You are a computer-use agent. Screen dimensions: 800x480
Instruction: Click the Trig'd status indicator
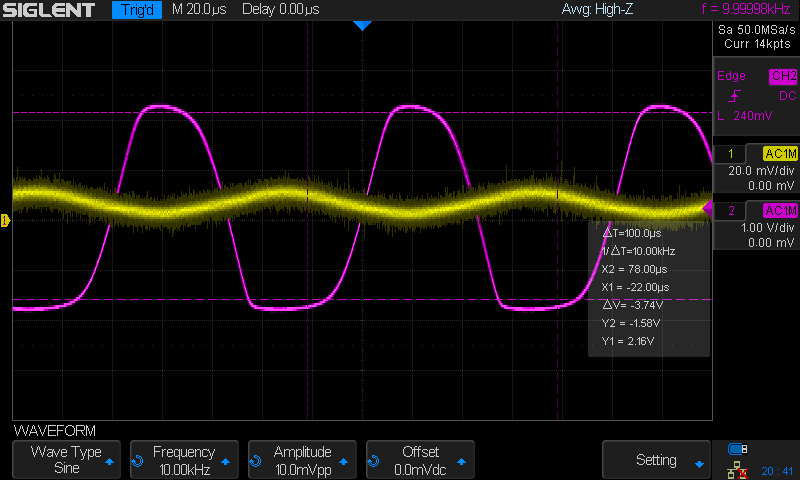pos(137,10)
